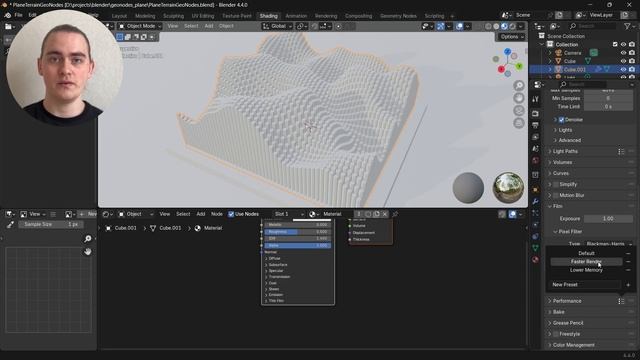Toggle viewport overlays icon
640x360 pixels.
click(460, 26)
